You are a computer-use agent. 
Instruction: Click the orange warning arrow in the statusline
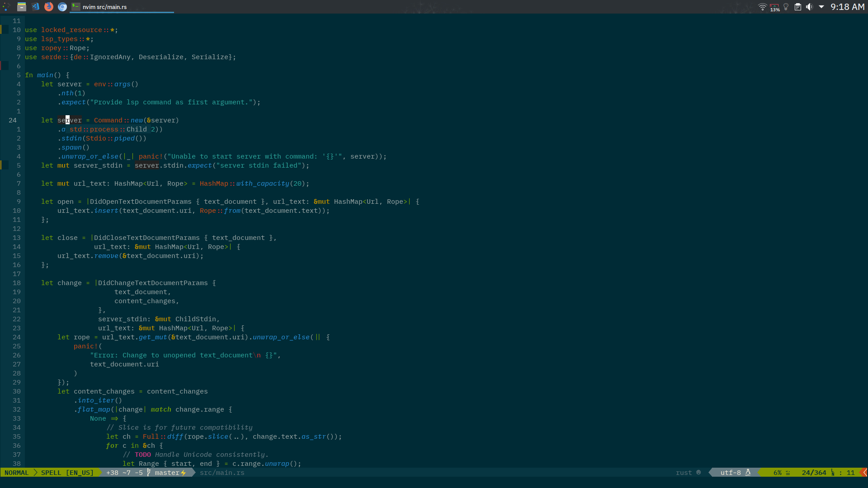tap(864, 473)
